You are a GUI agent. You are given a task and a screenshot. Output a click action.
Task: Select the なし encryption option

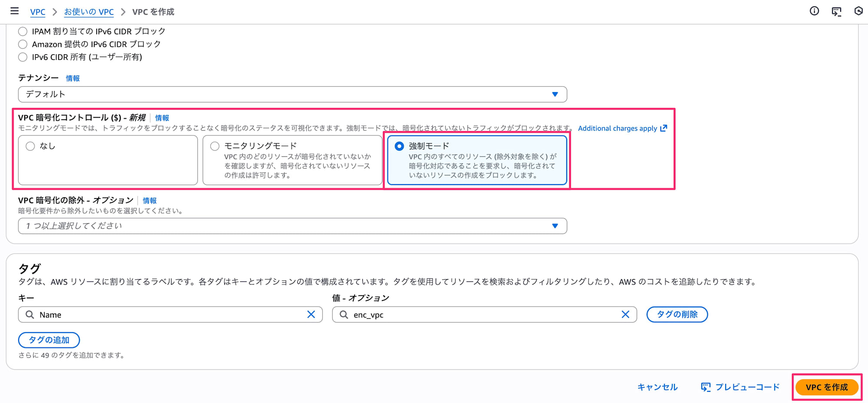click(x=30, y=146)
